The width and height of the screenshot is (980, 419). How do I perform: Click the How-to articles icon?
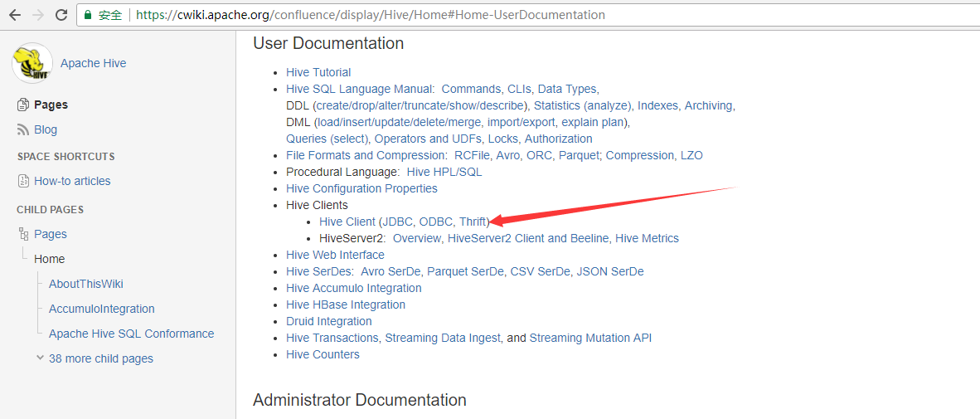[23, 182]
